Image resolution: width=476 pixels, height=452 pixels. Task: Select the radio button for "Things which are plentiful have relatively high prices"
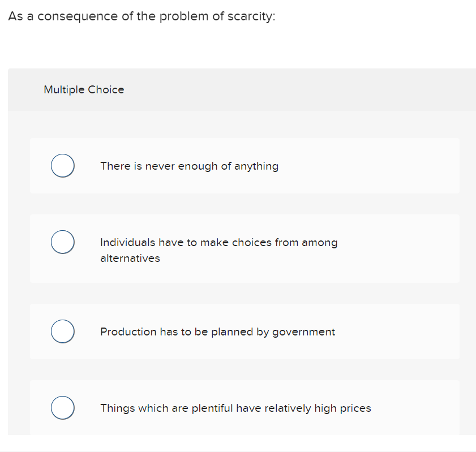click(x=62, y=407)
